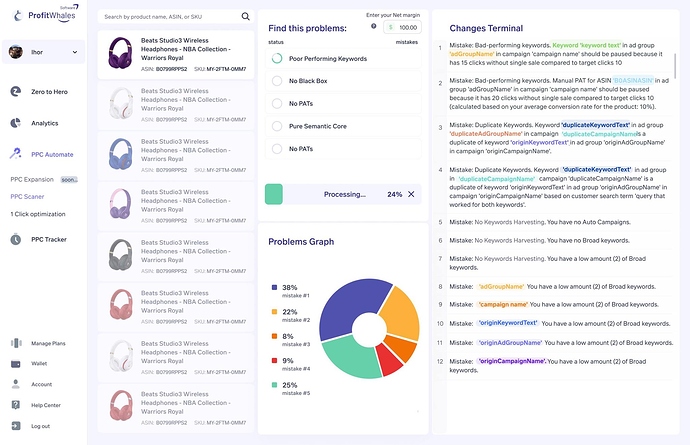
Task: Click the Net margin 100.00 input
Action: (403, 27)
